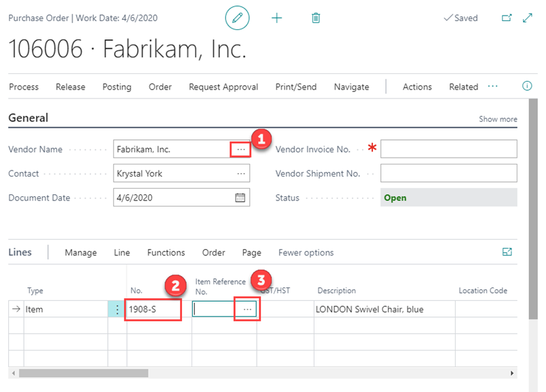The image size is (546, 392).
Task: Collapse the General section heading
Action: tap(29, 118)
